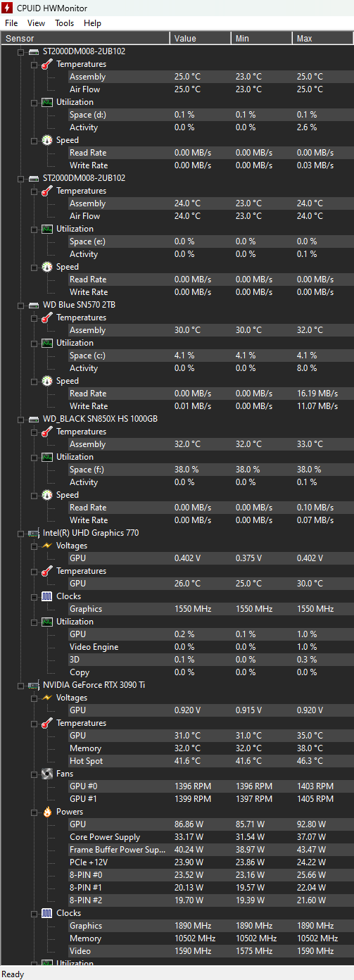Click the Max column header

click(x=323, y=38)
